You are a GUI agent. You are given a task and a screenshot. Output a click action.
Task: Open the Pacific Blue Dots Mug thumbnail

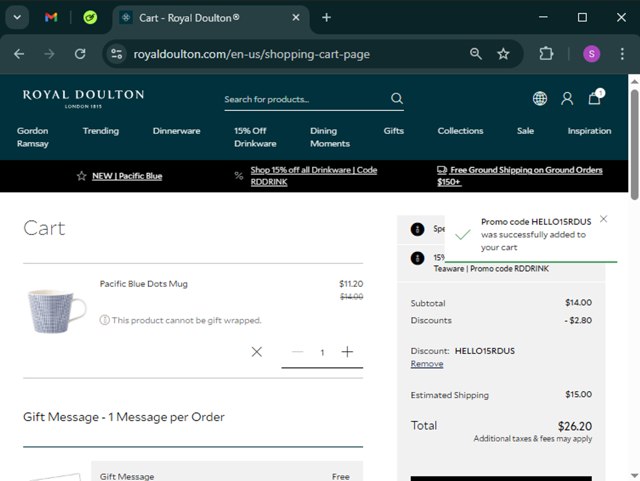pos(57,311)
